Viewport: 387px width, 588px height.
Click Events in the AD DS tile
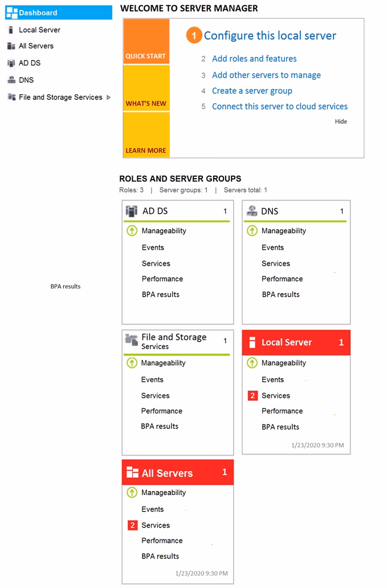pyautogui.click(x=153, y=248)
